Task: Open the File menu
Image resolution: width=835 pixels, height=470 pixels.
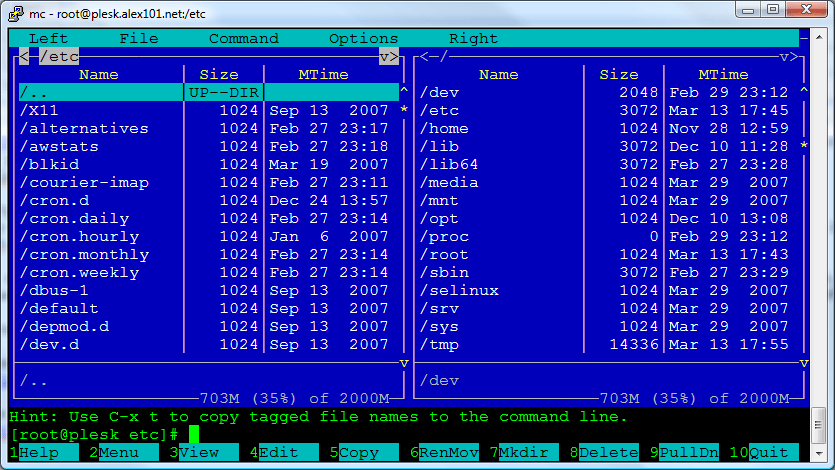Action: coord(139,38)
